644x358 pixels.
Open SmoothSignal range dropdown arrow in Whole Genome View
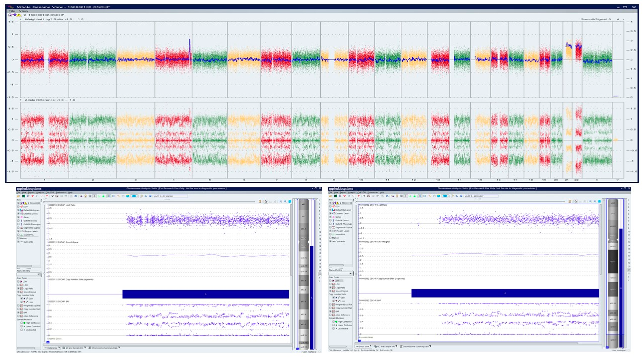tap(624, 19)
